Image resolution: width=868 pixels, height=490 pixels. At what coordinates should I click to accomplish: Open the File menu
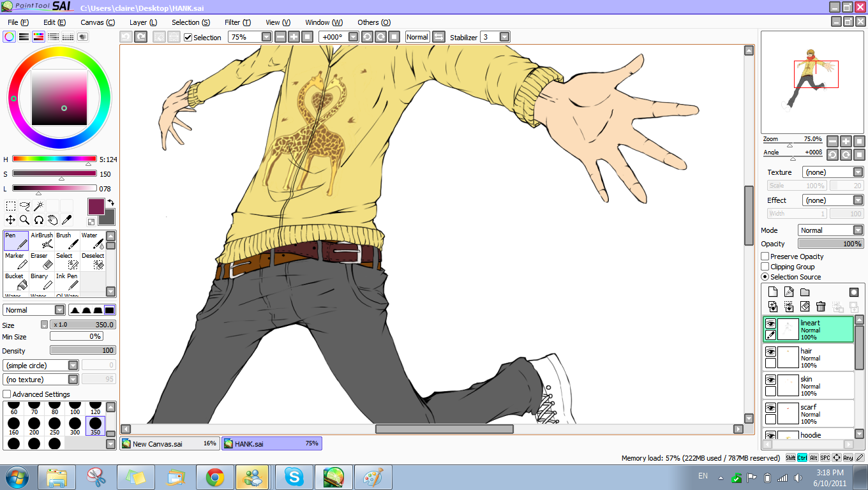[17, 22]
